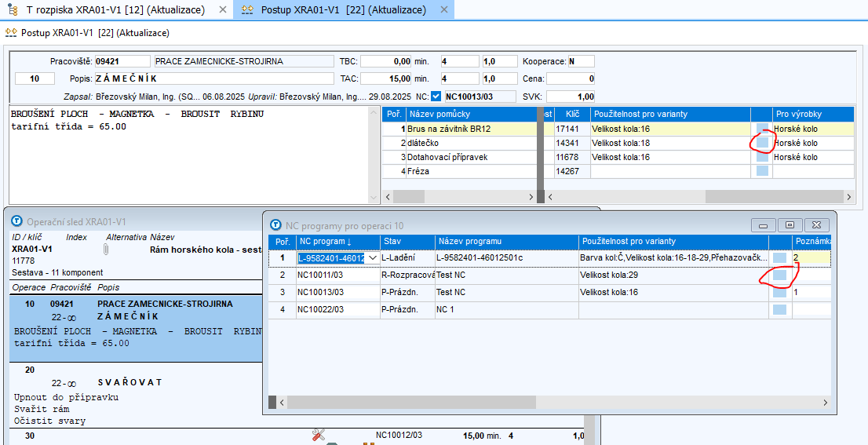Click the NC programy window title icon
This screenshot has height=445, width=868.
point(276,224)
